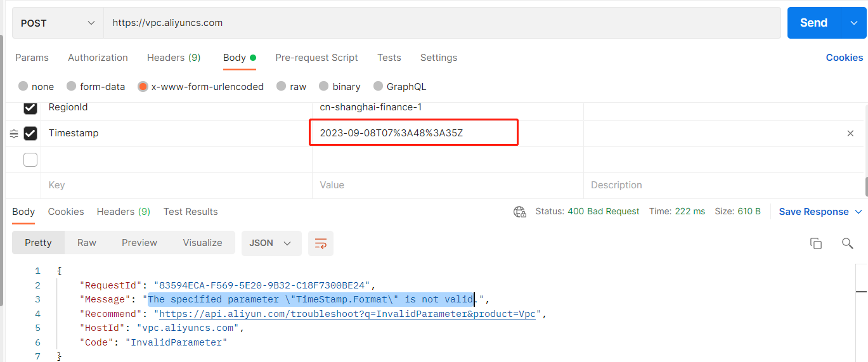Viewport: 868px width, 362px height.
Task: Select the Pretty view
Action: click(x=38, y=243)
